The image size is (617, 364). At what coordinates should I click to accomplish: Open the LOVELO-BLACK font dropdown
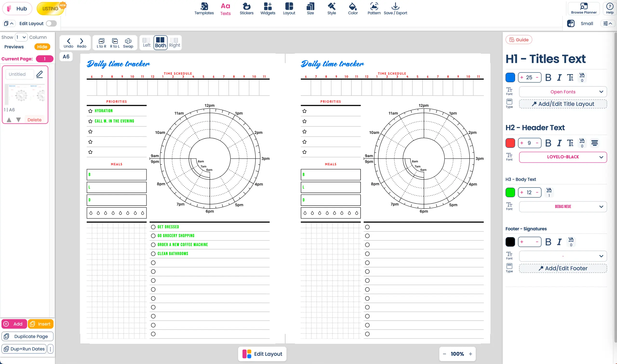[563, 157]
